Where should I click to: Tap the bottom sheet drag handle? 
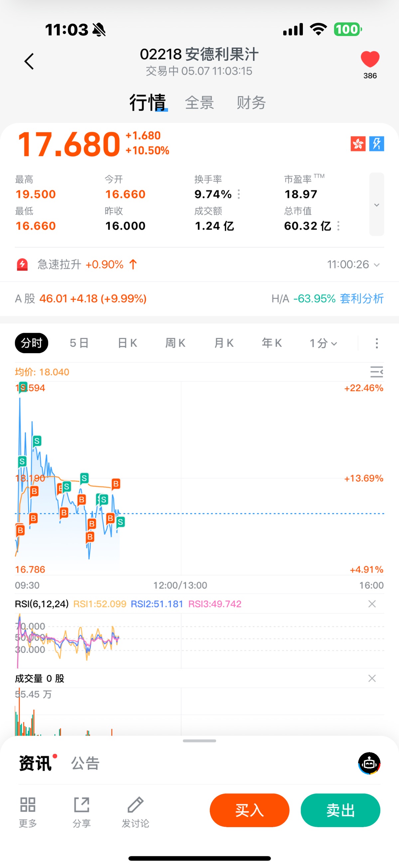(199, 741)
